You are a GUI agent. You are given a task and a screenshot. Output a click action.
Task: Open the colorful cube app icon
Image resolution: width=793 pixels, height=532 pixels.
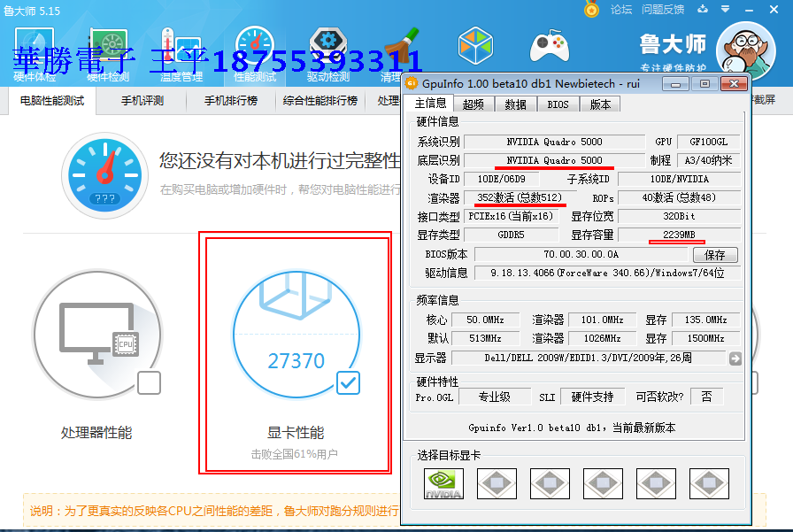tap(475, 46)
